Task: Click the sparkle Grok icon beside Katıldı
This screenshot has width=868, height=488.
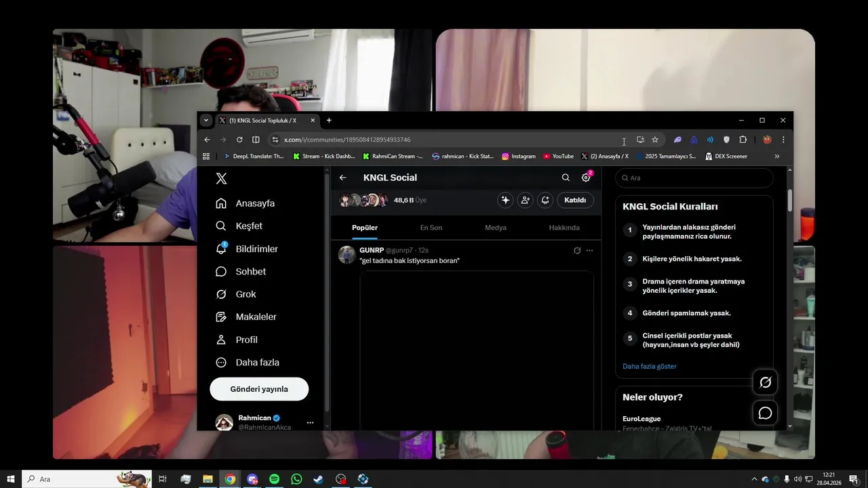Action: click(505, 200)
